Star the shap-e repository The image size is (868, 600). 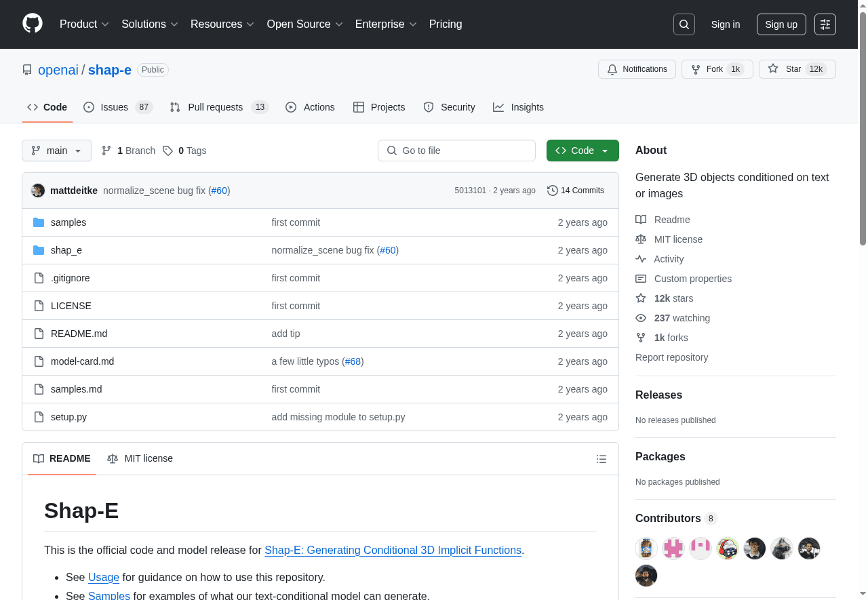click(x=787, y=69)
